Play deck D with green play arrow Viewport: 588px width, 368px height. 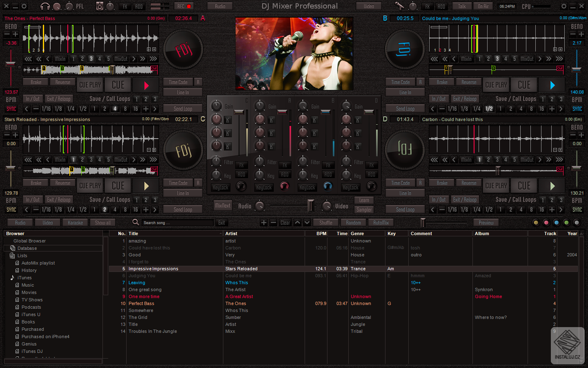[x=552, y=186]
